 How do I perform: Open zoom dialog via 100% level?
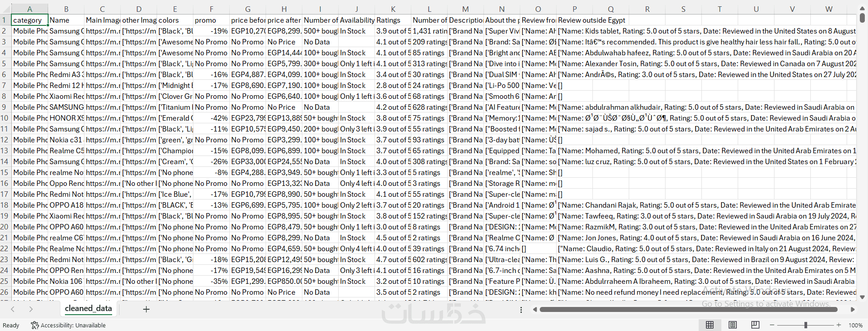tap(855, 325)
